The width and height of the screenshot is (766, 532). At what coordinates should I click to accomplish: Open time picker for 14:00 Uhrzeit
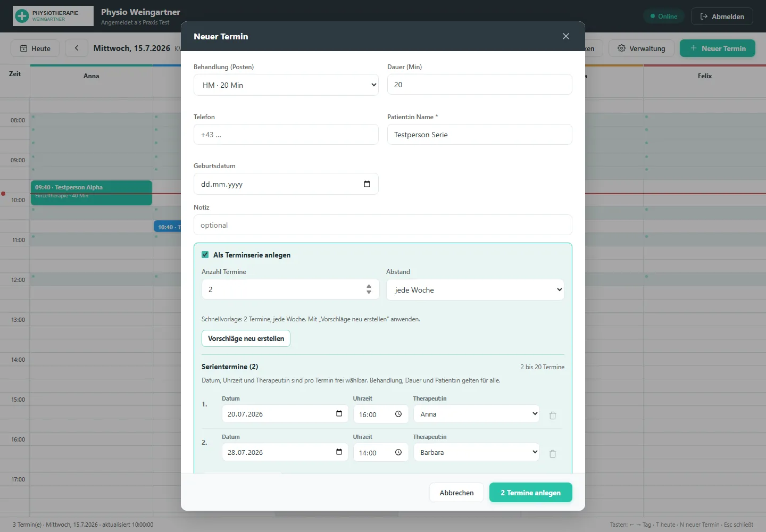398,452
